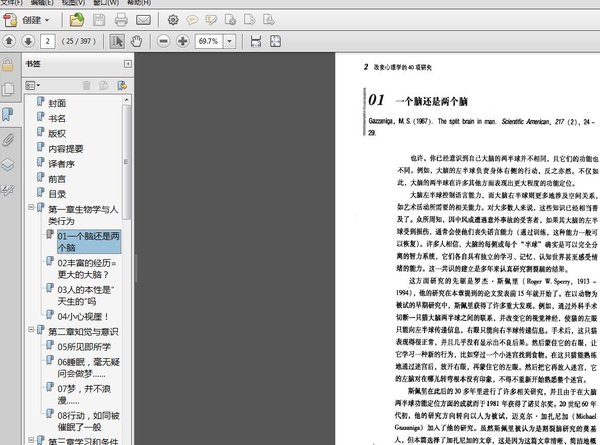Click the email envelope icon
Viewport: 600px width, 445px height.
(x=143, y=19)
